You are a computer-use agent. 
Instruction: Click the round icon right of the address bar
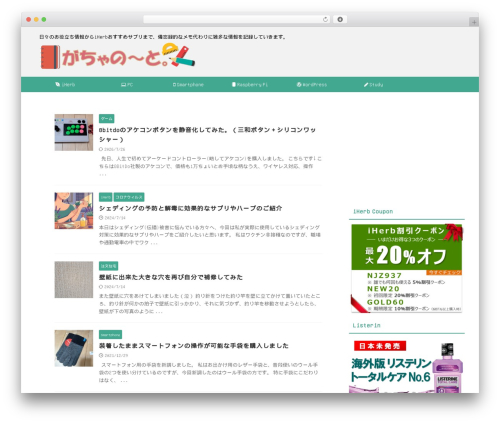tap(340, 19)
